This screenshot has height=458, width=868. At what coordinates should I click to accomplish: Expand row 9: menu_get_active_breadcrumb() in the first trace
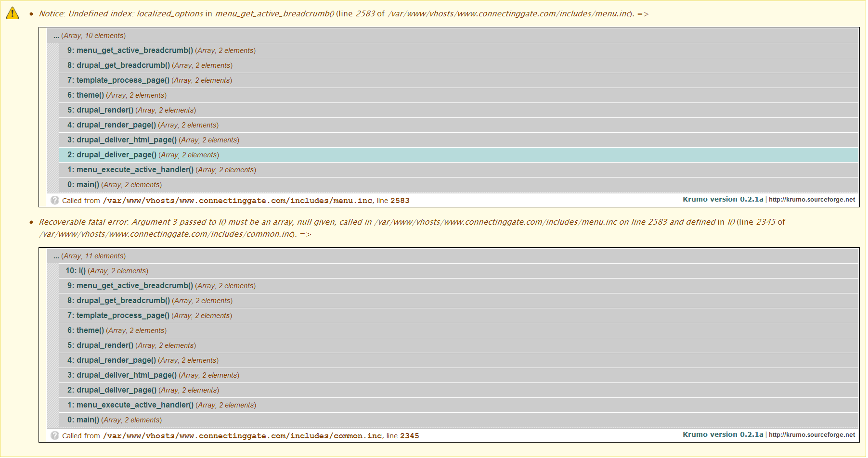point(459,51)
